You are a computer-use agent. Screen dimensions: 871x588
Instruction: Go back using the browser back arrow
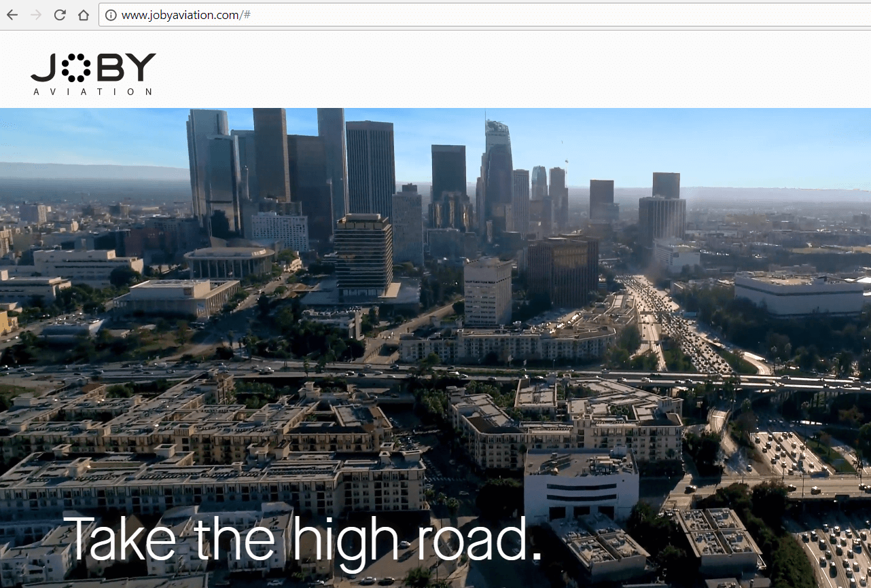pyautogui.click(x=12, y=15)
